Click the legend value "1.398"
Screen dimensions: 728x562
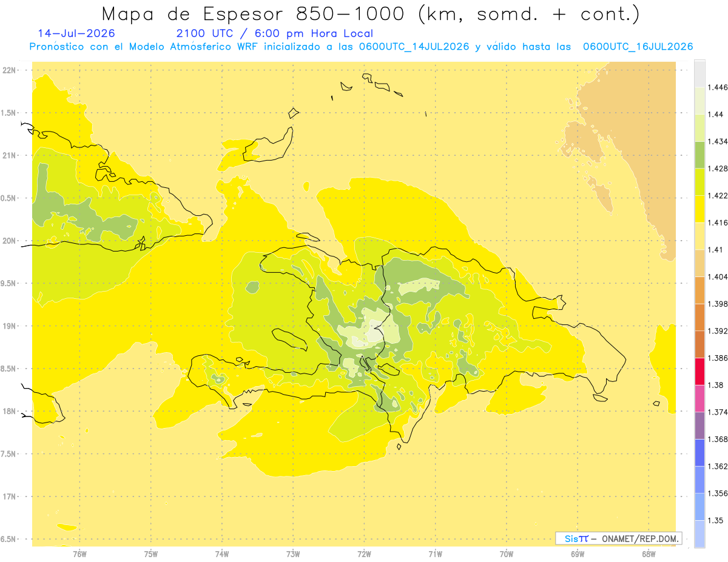pos(718,304)
